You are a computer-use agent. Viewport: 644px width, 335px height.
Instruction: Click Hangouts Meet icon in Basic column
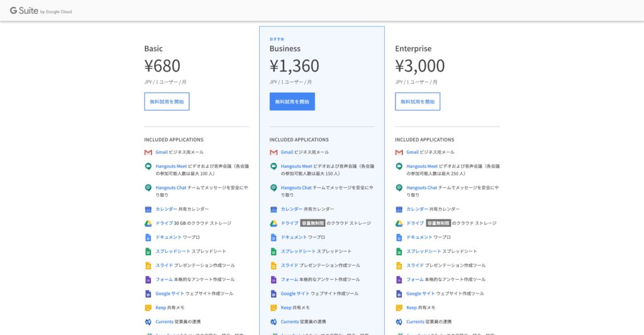[148, 167]
